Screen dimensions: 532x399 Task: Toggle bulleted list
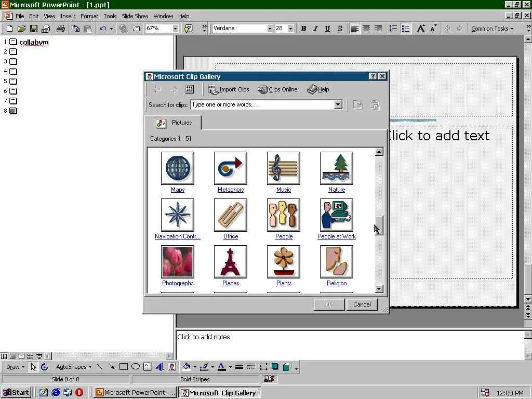pos(406,29)
